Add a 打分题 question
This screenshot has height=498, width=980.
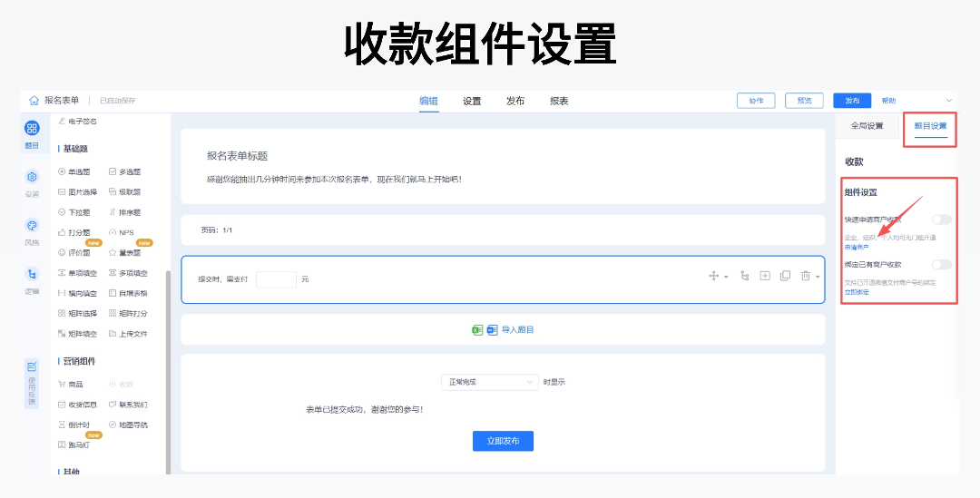point(73,232)
